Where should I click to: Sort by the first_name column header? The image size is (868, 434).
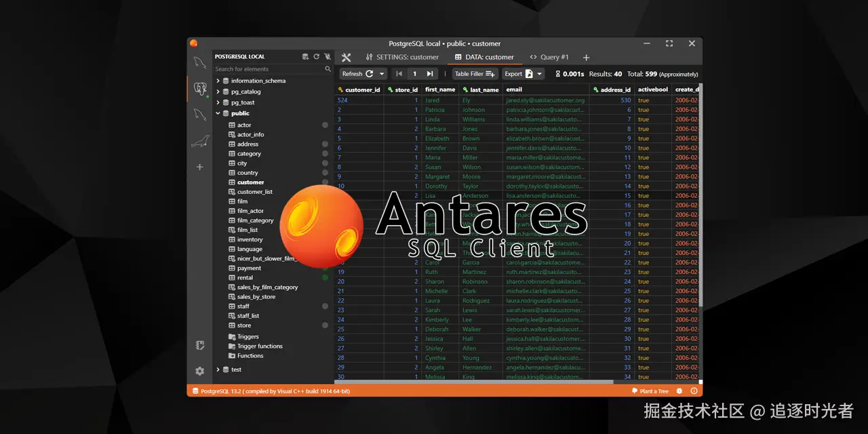point(440,90)
